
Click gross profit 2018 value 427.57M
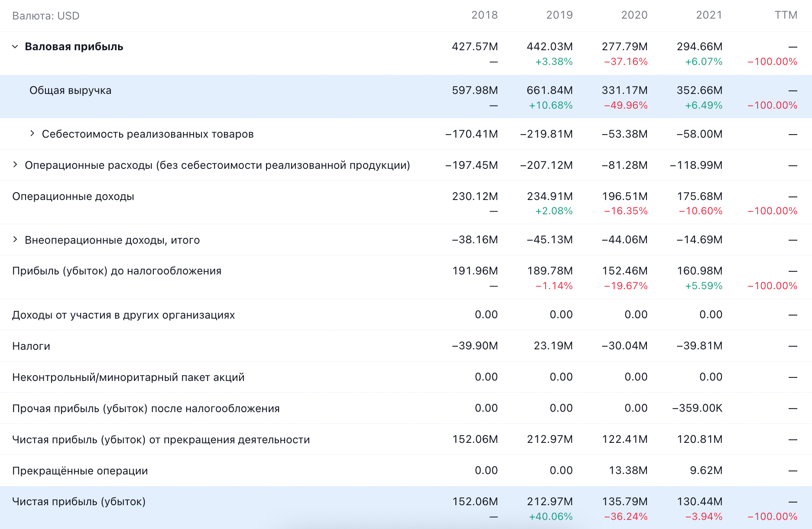[475, 46]
